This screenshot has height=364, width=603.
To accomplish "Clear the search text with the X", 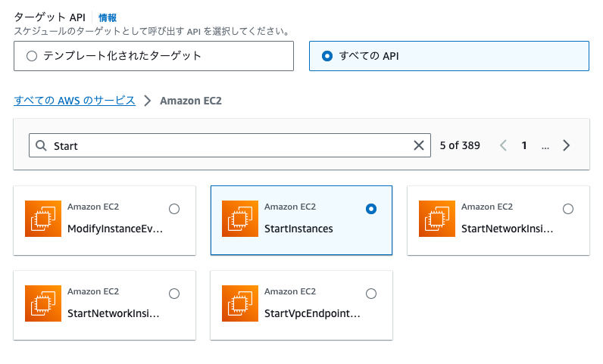I will click(x=419, y=145).
